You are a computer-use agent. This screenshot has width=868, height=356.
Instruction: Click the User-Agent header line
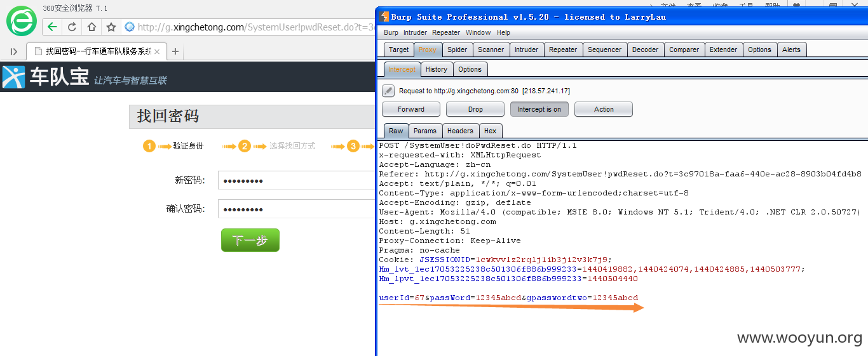pyautogui.click(x=620, y=212)
